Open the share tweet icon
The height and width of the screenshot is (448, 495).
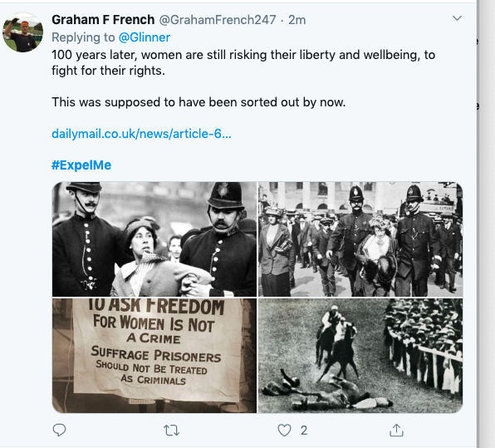[x=396, y=430]
